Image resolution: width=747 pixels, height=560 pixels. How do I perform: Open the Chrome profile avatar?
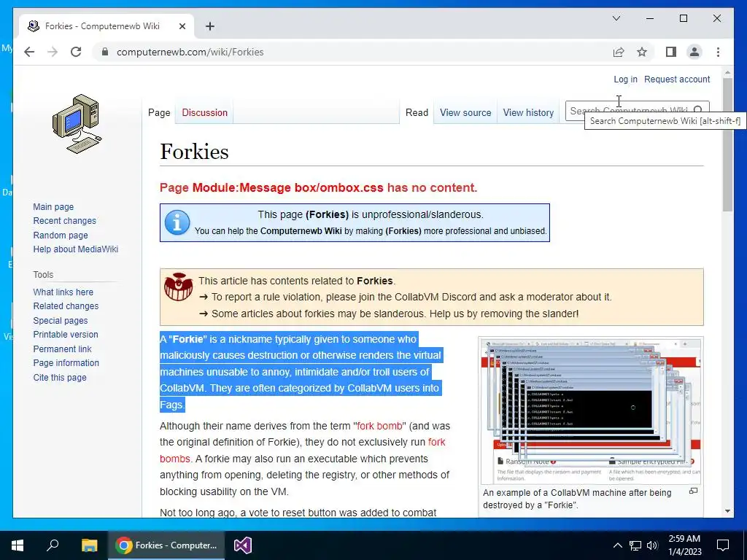pyautogui.click(x=694, y=52)
